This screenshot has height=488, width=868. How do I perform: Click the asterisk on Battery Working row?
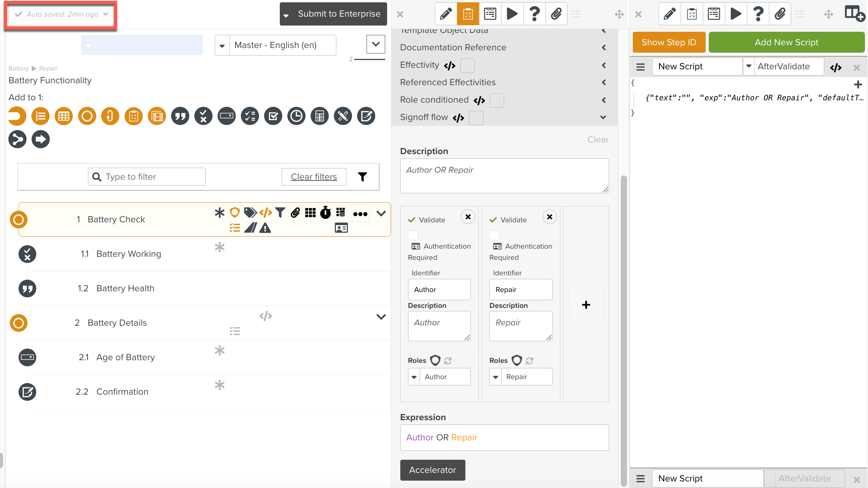pos(220,247)
